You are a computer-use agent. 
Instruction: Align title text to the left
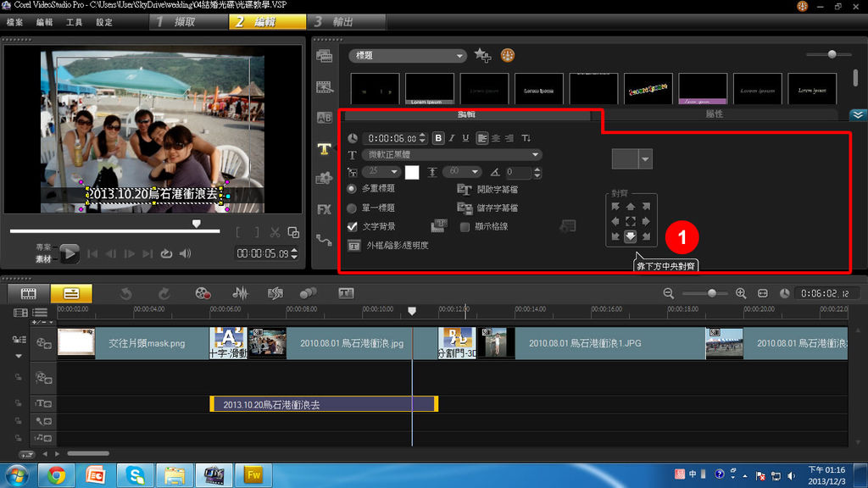click(482, 138)
